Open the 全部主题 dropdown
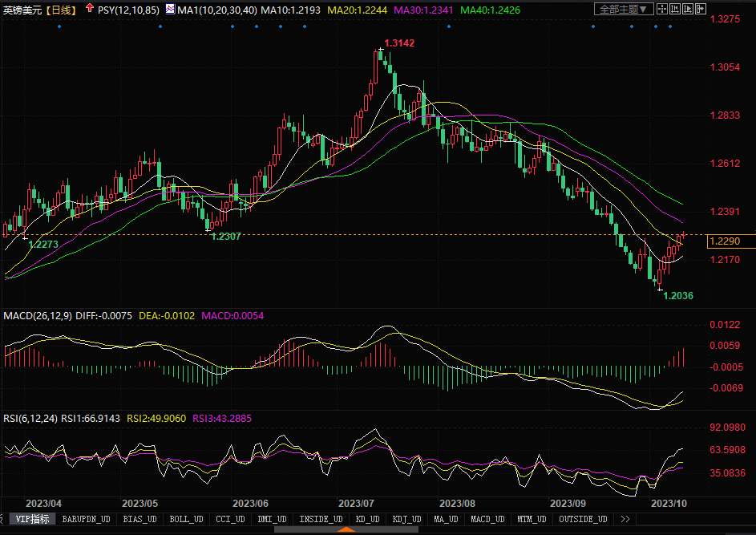 point(622,10)
